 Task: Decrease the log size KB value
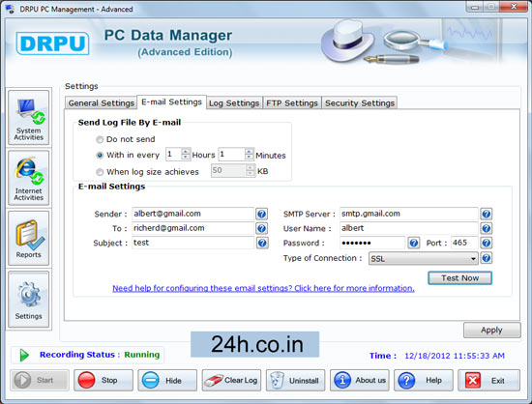(251, 173)
